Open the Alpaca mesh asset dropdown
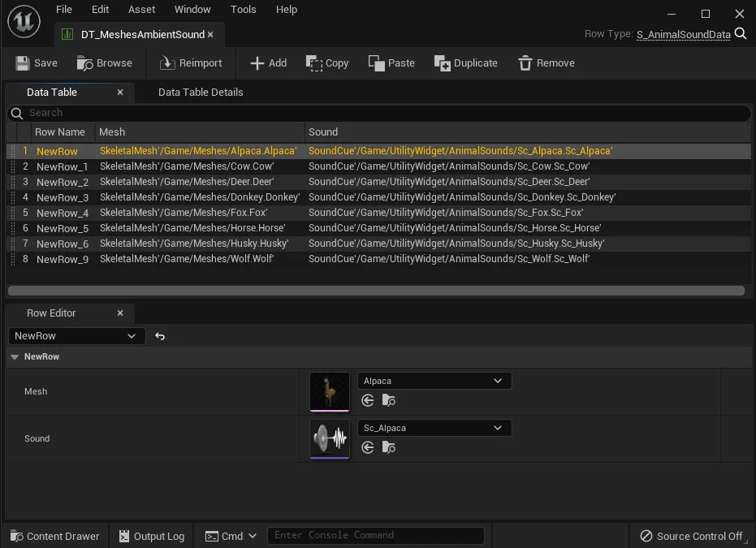The height and width of the screenshot is (548, 756). (x=434, y=381)
